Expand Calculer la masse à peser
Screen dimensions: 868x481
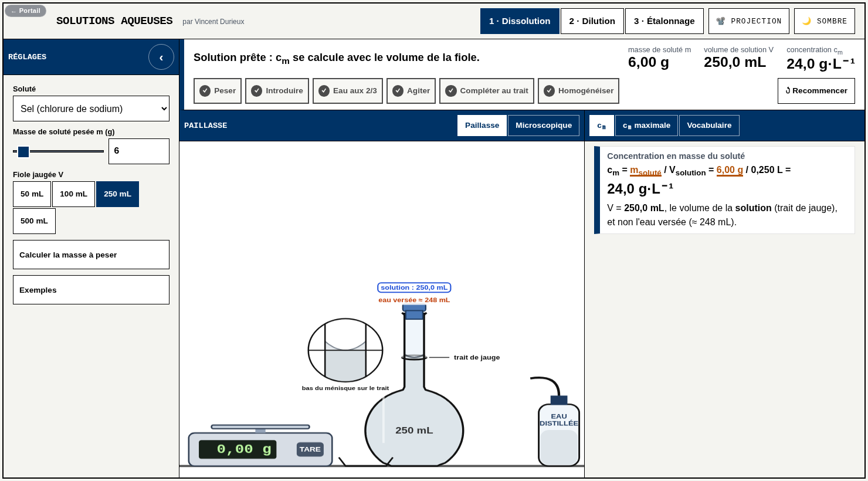point(91,255)
